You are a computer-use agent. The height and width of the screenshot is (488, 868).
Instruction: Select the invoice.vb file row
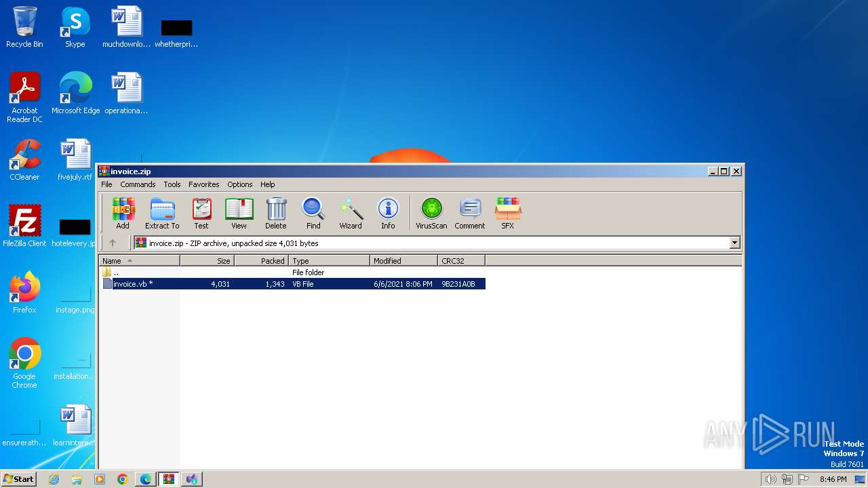292,284
